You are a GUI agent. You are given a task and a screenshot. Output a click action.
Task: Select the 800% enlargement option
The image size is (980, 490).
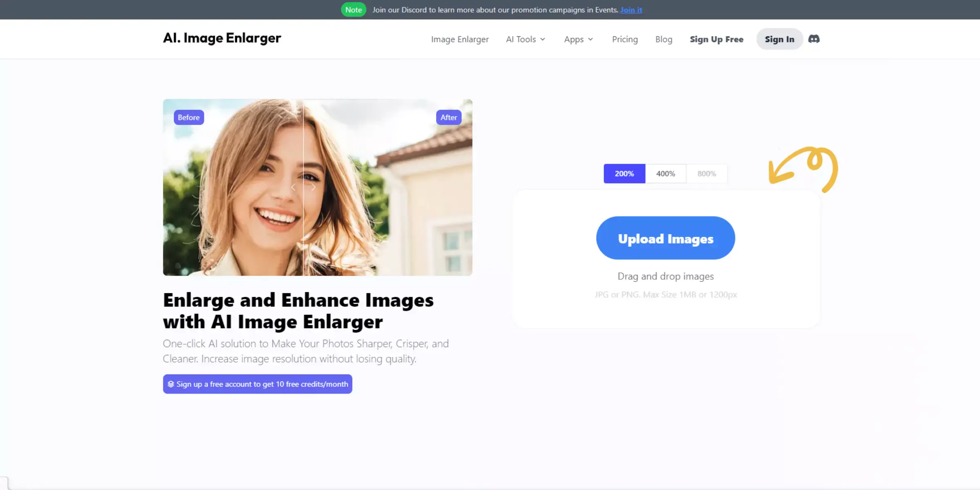click(706, 173)
